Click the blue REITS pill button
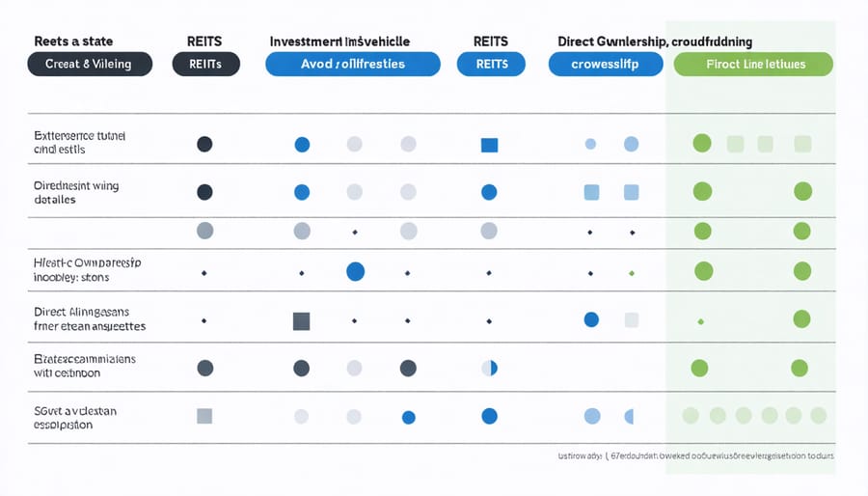Viewport: 868px width, 496px height. (490, 65)
